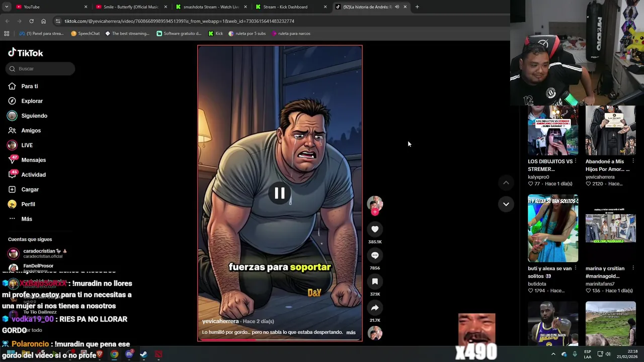Open SpeechChat bookmark
Image resolution: width=644 pixels, height=362 pixels.
point(85,33)
